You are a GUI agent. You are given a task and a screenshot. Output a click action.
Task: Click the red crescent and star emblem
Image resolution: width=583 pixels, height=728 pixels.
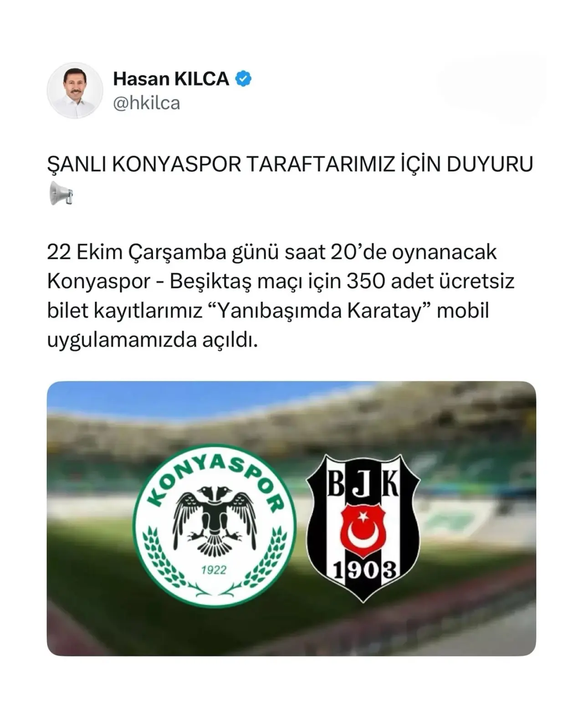point(363,531)
